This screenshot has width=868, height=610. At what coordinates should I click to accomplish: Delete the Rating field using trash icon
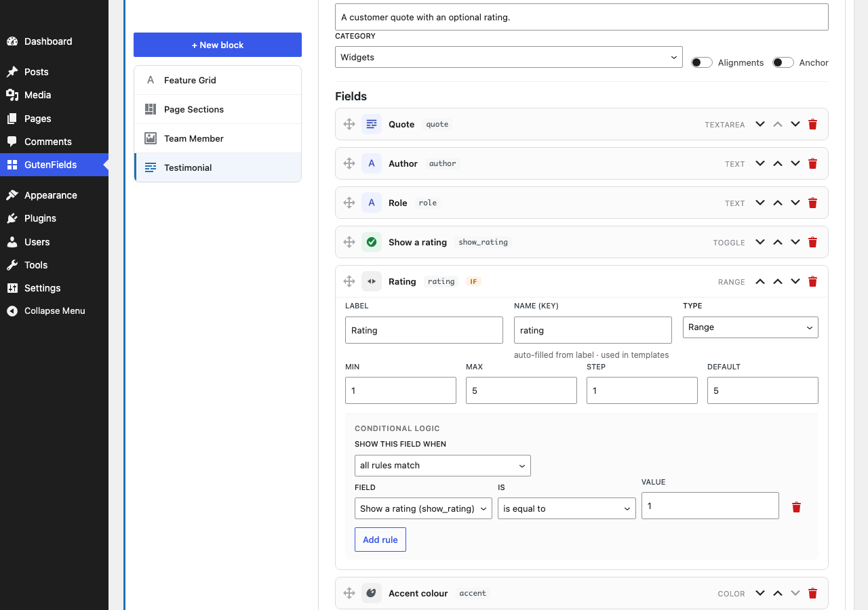[x=813, y=281]
